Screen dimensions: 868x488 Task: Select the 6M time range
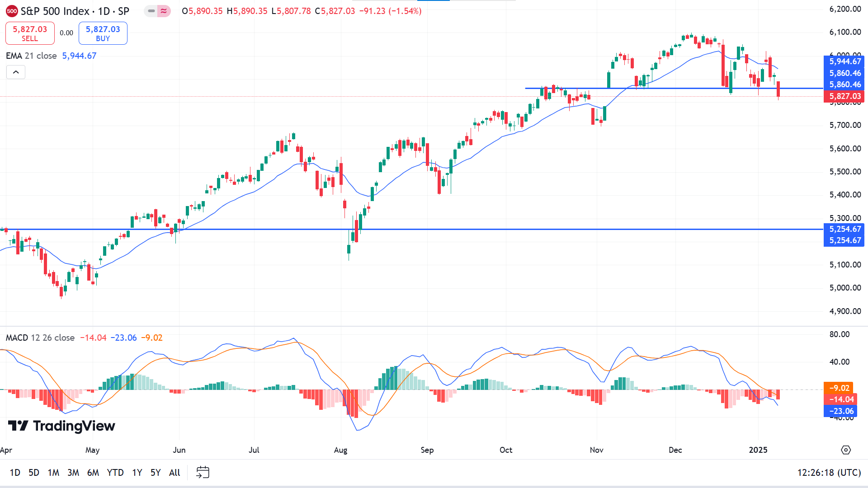93,473
